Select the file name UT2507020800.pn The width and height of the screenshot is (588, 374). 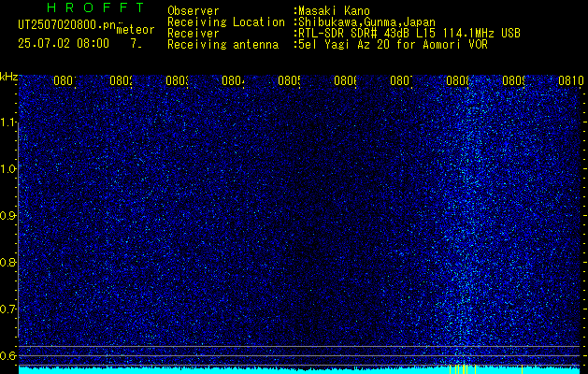[x=67, y=25]
